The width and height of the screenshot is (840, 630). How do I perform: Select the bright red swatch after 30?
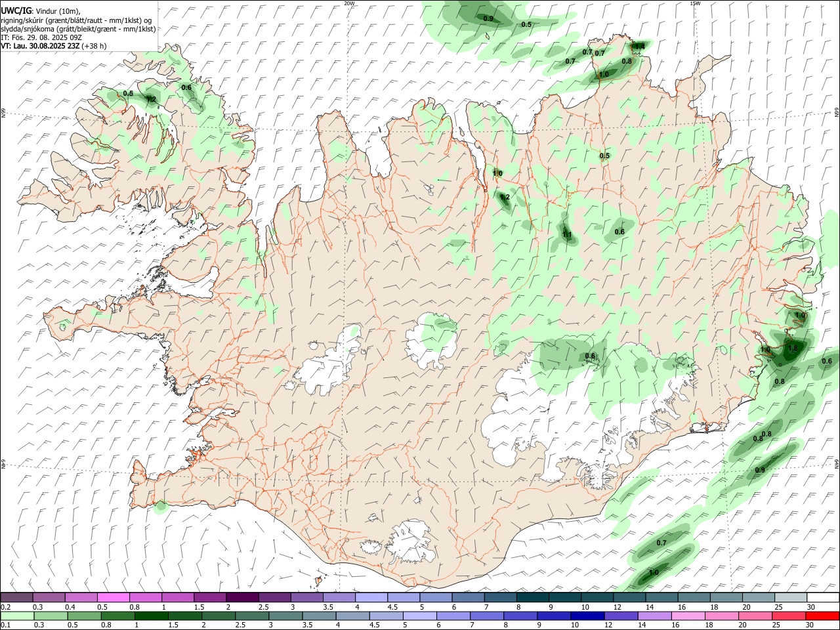[x=822, y=616]
